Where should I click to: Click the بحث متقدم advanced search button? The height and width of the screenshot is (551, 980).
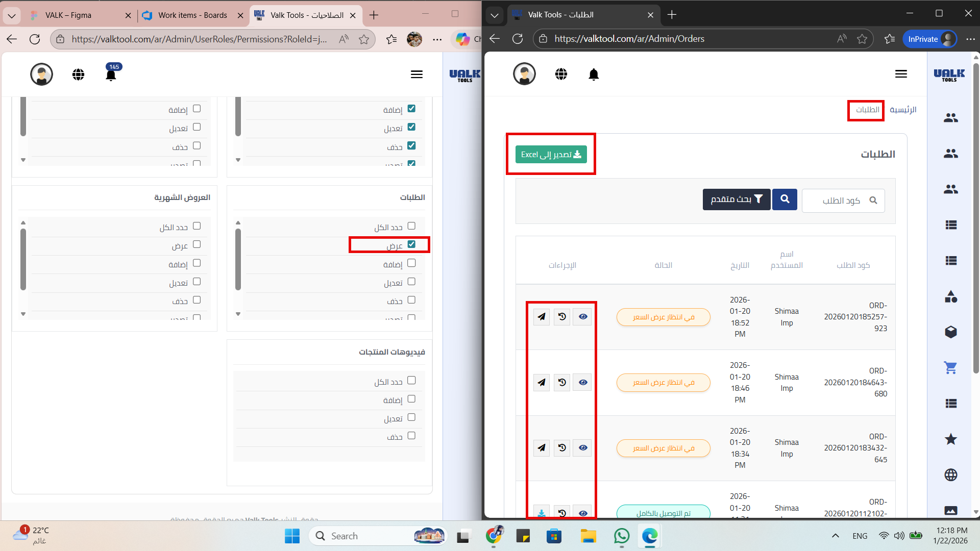pyautogui.click(x=736, y=199)
